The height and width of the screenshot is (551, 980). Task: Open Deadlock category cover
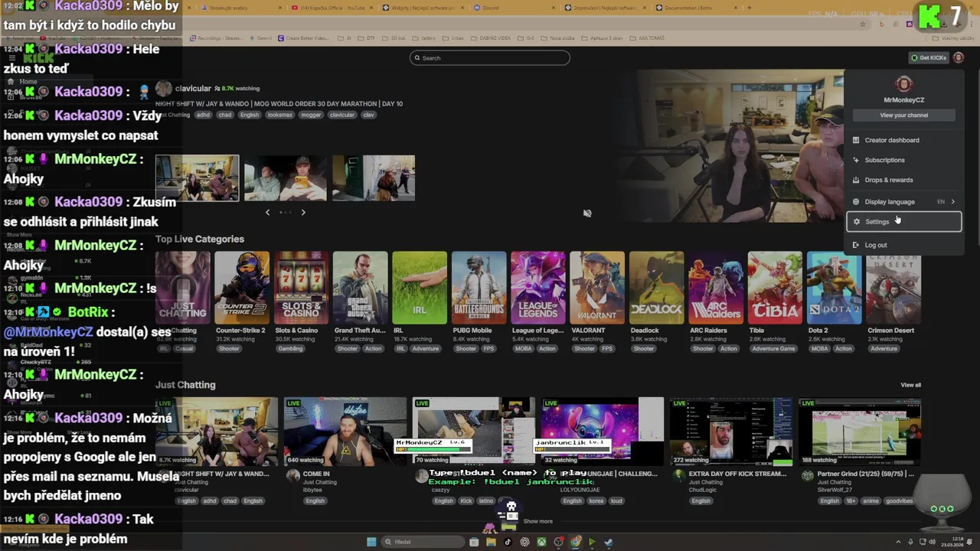pyautogui.click(x=657, y=288)
